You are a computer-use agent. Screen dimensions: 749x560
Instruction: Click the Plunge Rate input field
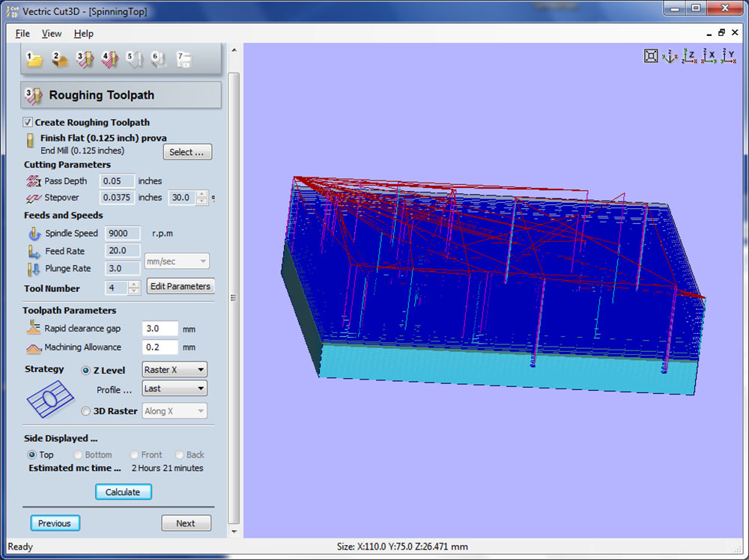click(122, 268)
